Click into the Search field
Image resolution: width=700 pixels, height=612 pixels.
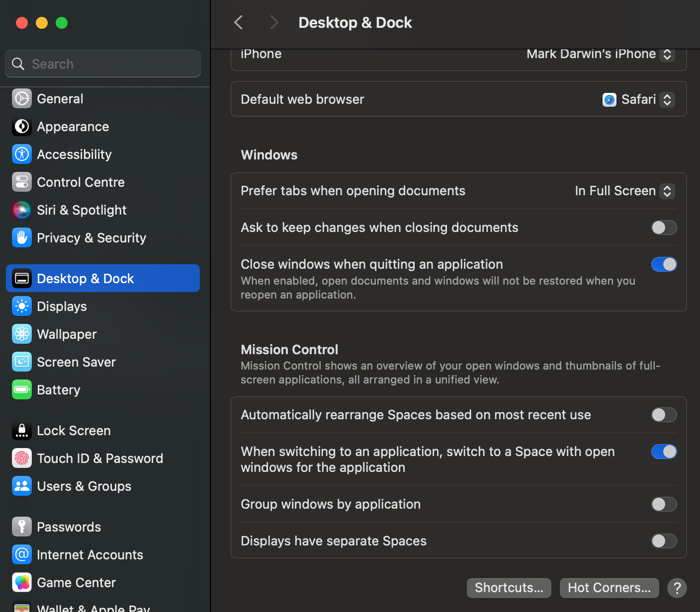pyautogui.click(x=103, y=64)
